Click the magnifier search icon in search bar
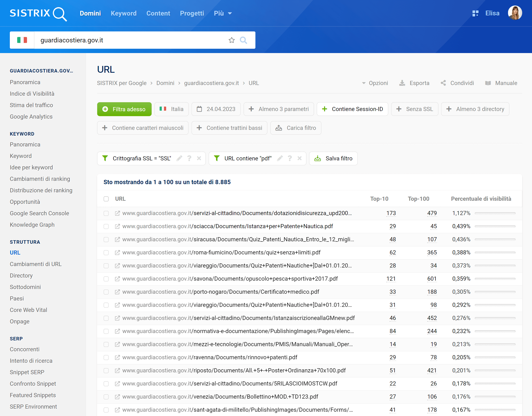532x416 pixels. 243,40
